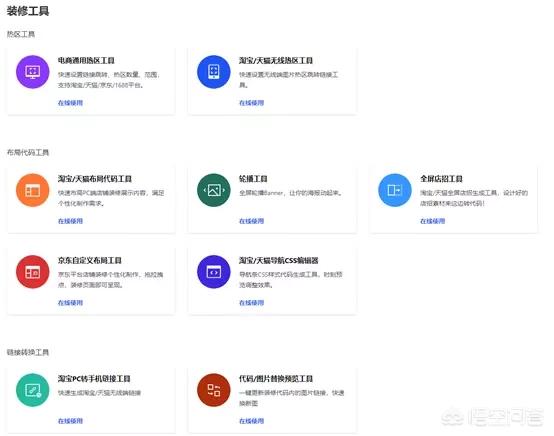554x436 pixels.
Task: Open 在线使用 link under 淘宝PC转手机链接工具
Action: (x=70, y=421)
